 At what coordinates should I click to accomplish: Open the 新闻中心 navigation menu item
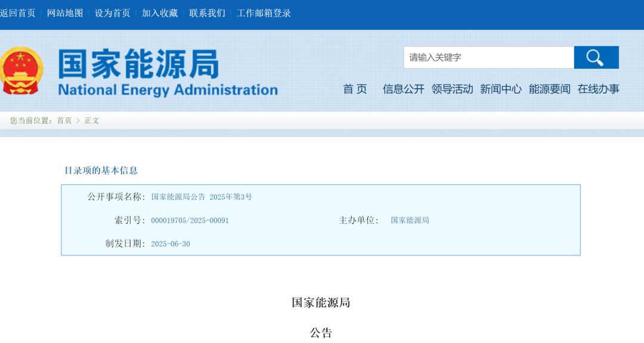pos(501,89)
